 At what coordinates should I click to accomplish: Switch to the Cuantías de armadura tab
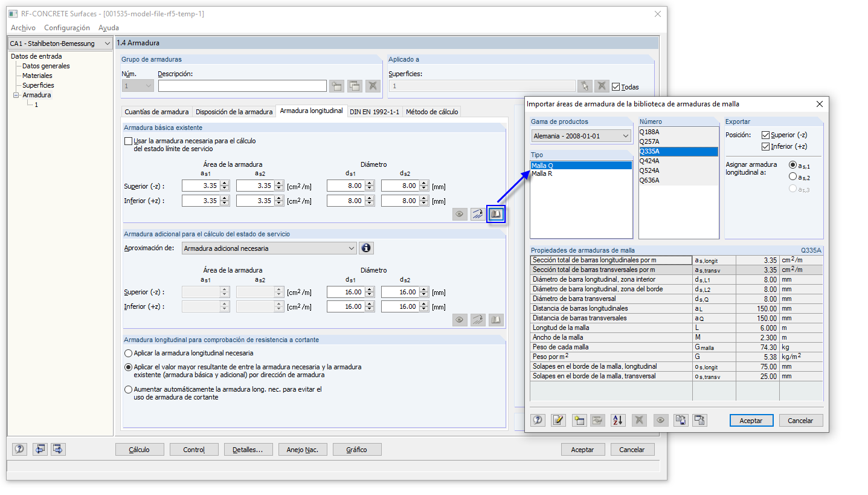coord(156,112)
